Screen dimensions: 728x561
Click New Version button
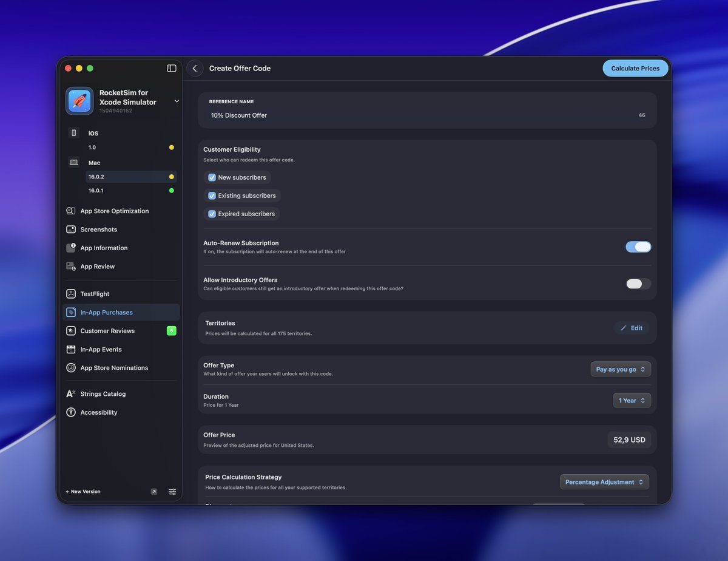point(83,492)
